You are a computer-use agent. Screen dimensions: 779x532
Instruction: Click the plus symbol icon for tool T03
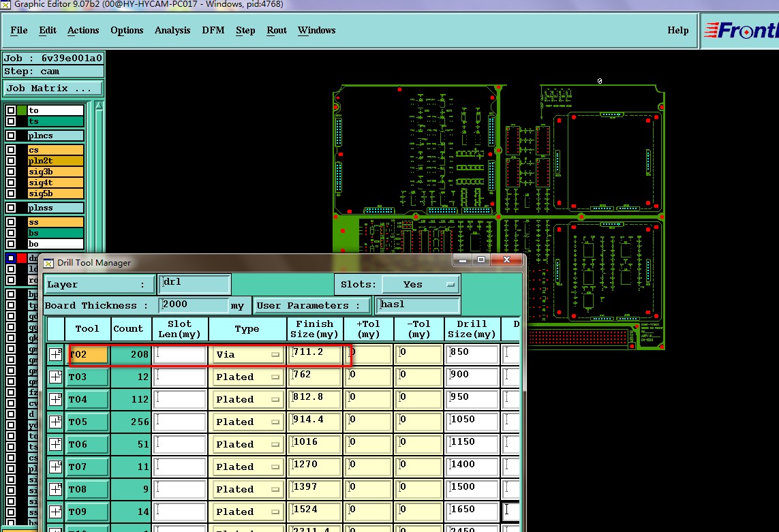point(56,377)
